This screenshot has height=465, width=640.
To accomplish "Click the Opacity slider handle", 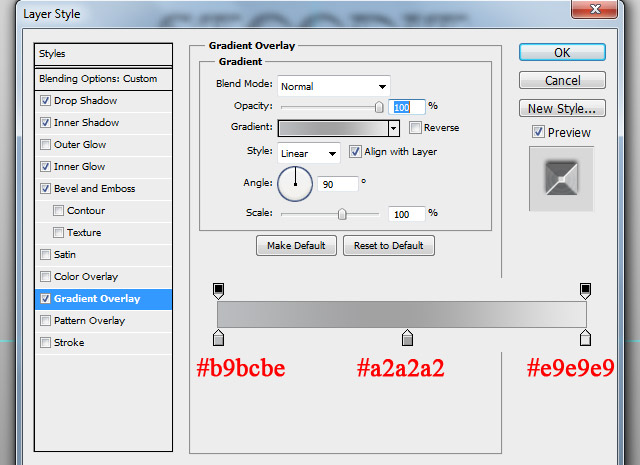I will click(379, 107).
